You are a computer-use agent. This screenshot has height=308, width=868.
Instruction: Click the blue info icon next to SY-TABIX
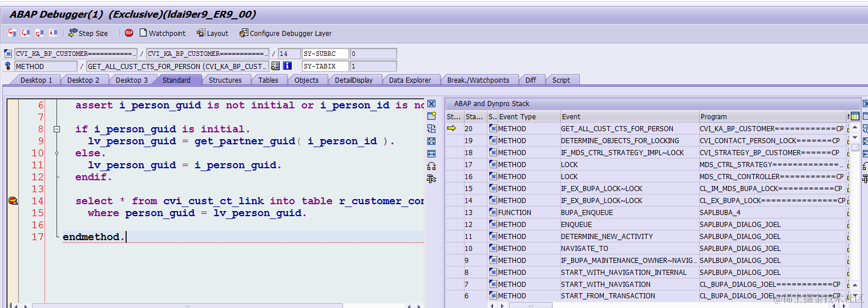pos(288,66)
